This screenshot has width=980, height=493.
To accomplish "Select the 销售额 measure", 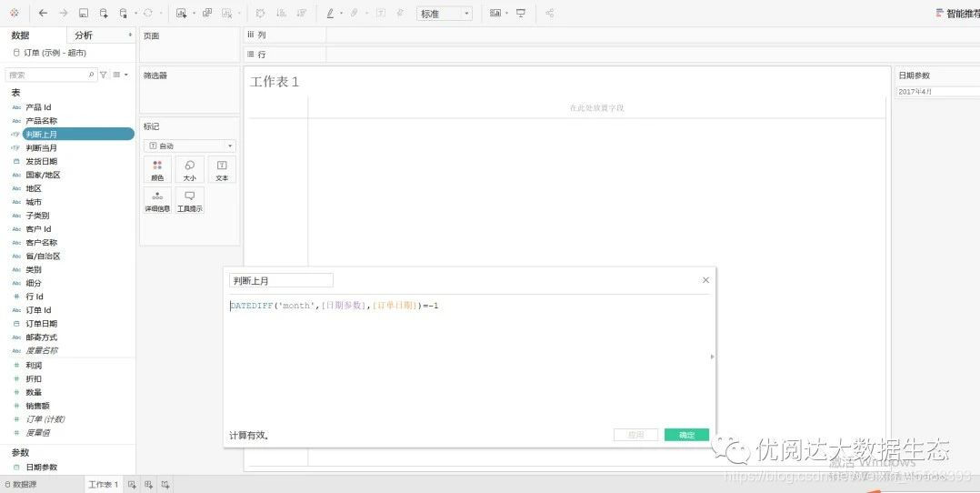I will point(37,406).
